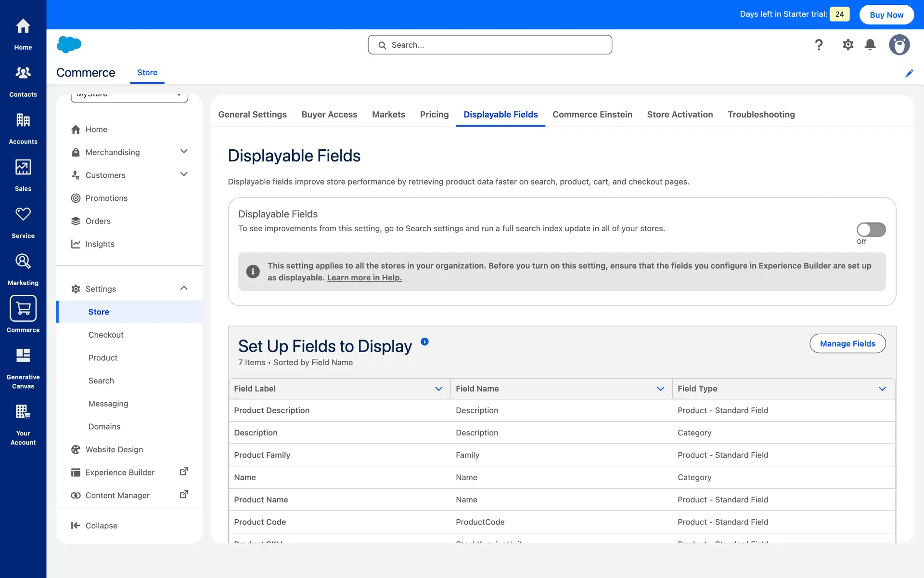Screen dimensions: 924x578
Task: Click the notifications bell icon
Action: click(x=870, y=45)
